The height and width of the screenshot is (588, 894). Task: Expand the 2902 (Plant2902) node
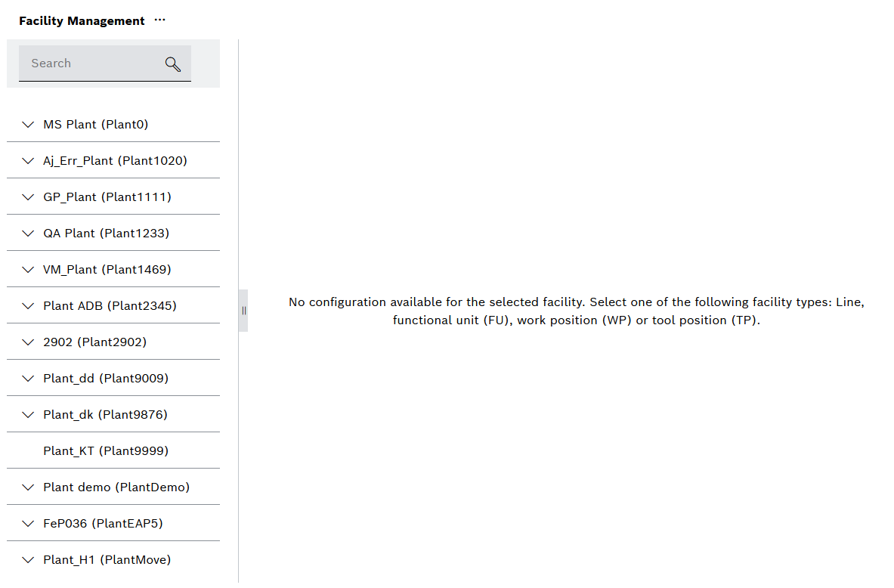click(28, 342)
